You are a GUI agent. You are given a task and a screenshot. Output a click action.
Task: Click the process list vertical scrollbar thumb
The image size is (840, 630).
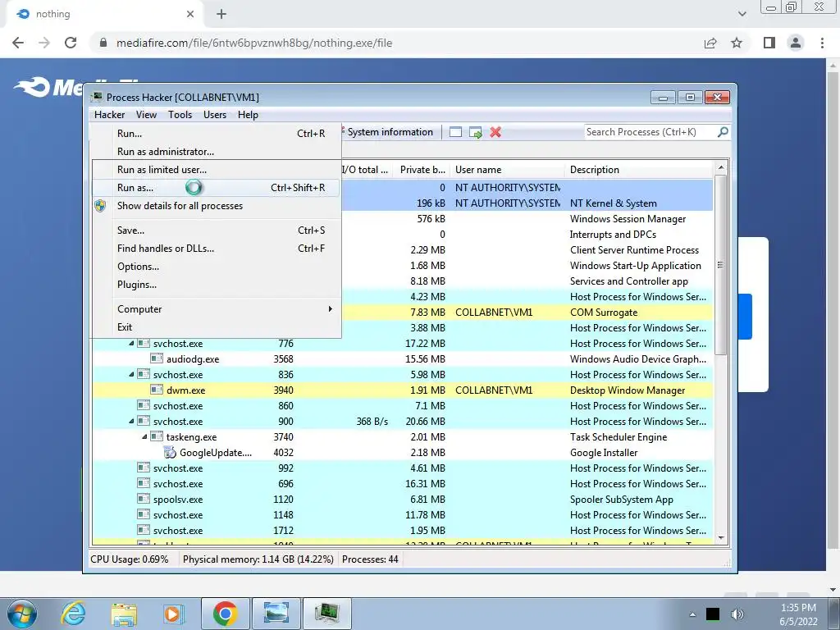pyautogui.click(x=721, y=265)
